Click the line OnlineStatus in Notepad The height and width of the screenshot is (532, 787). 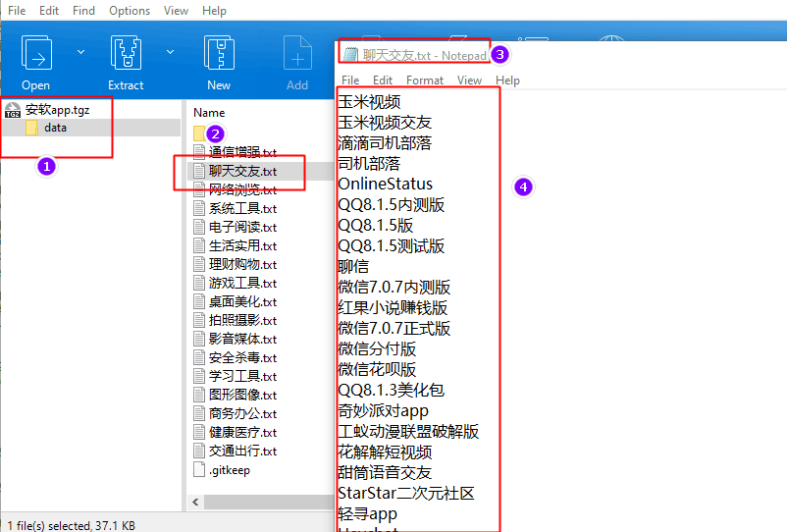pyautogui.click(x=385, y=184)
